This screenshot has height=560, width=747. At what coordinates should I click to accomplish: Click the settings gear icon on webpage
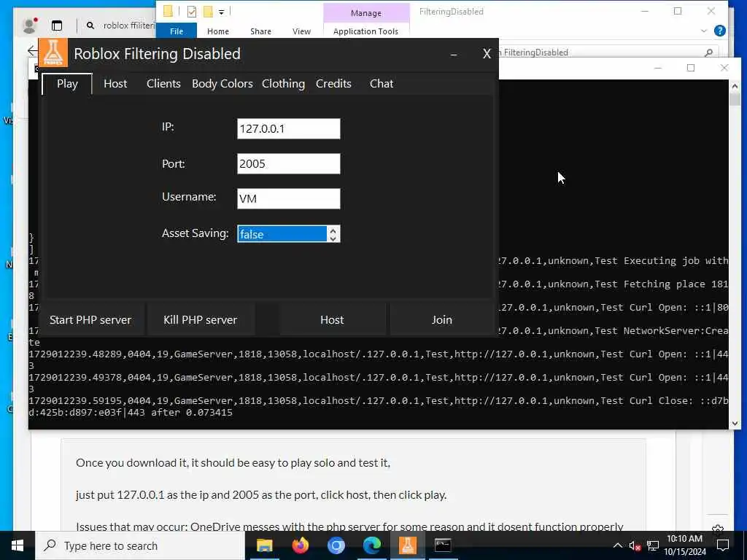718,529
